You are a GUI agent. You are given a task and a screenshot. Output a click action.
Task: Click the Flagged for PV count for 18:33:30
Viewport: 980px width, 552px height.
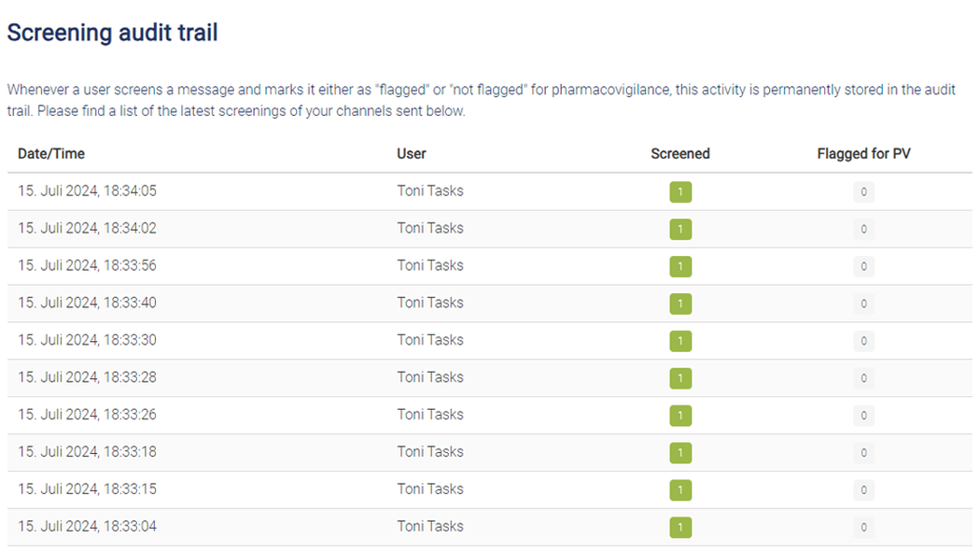(x=863, y=341)
